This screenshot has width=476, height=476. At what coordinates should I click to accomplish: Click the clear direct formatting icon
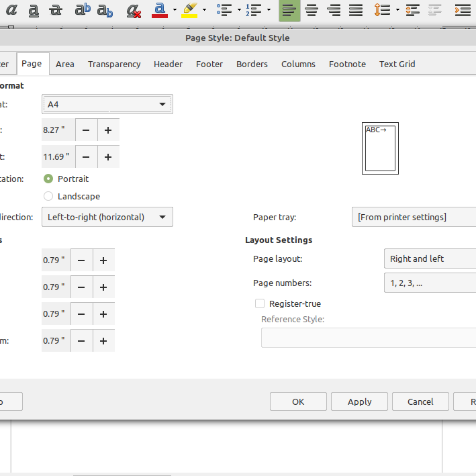click(133, 10)
